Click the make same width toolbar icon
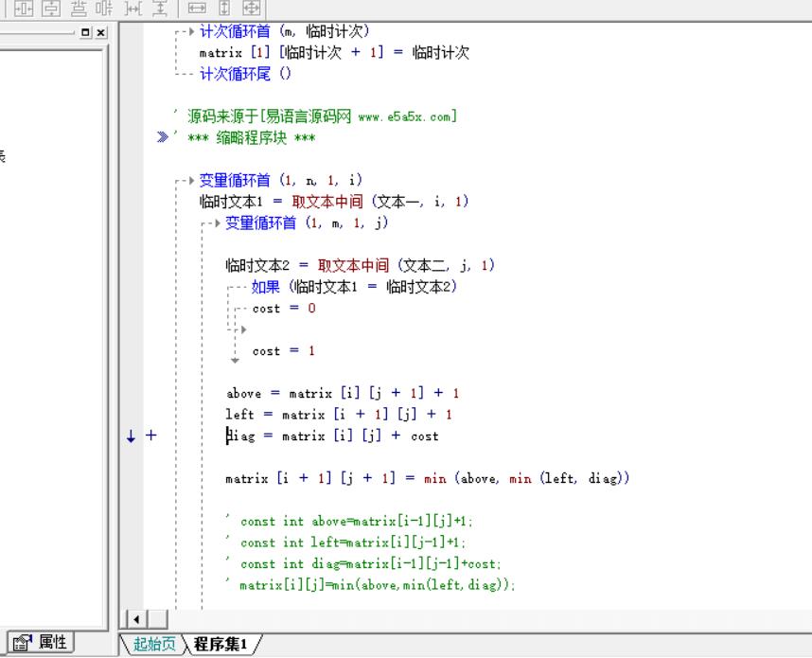 point(197,8)
